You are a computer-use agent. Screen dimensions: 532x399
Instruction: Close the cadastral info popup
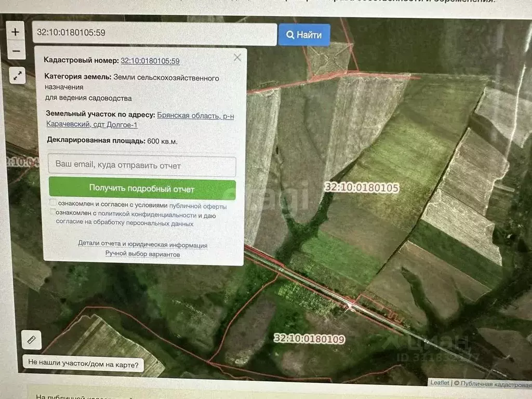237,58
